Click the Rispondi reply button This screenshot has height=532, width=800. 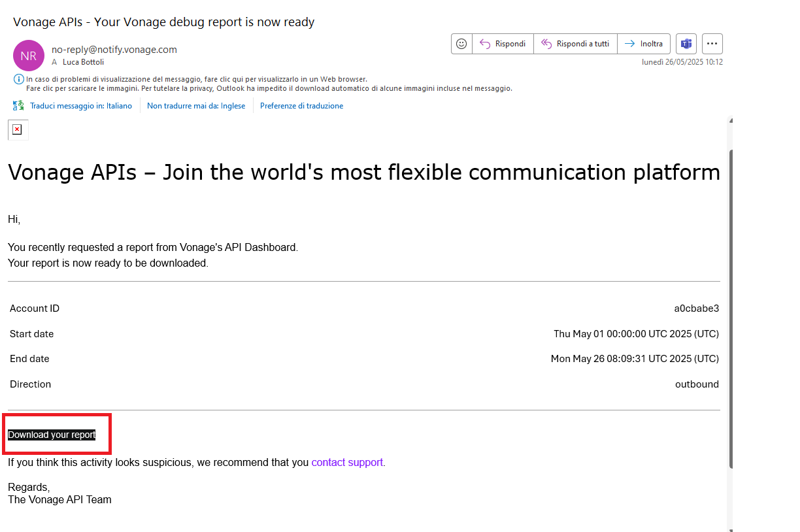point(503,44)
